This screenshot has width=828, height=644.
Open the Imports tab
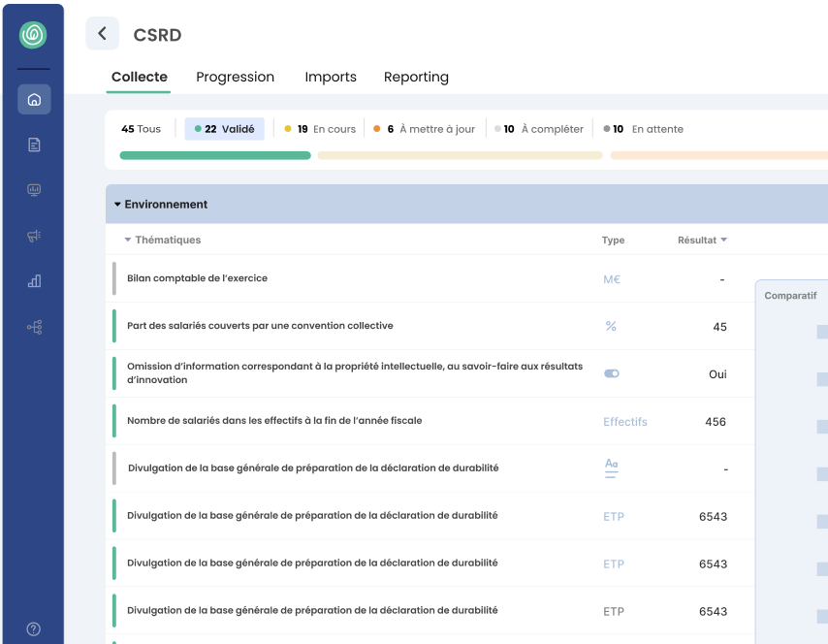click(x=331, y=77)
